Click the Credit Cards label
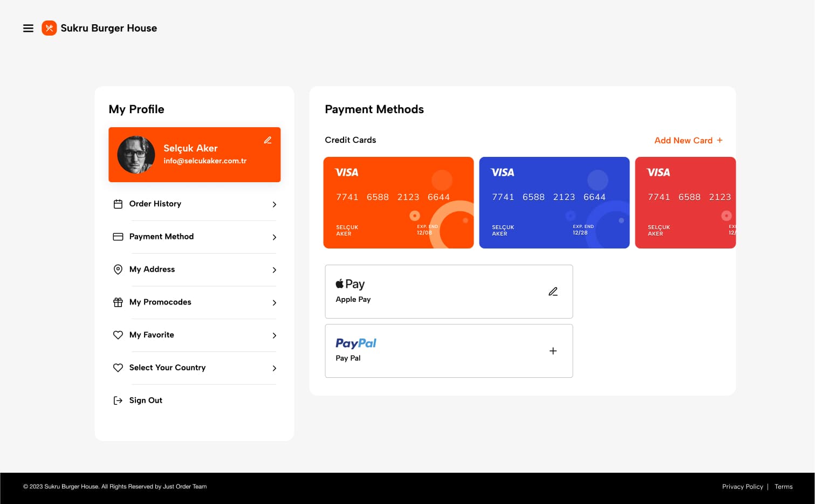Screen dimensions: 815x504 coord(351,140)
